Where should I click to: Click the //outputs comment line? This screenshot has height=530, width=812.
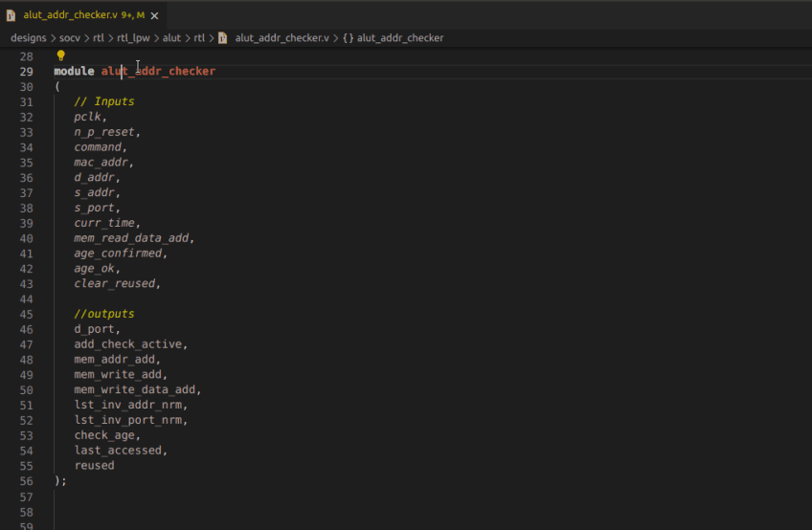tap(103, 314)
